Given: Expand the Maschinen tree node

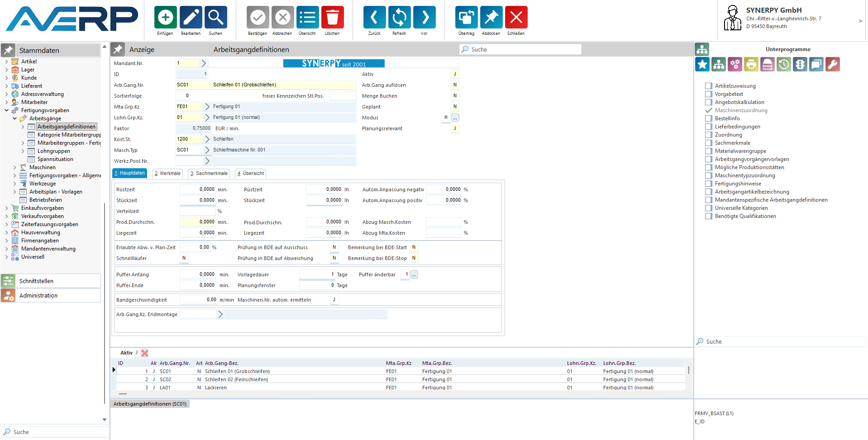Looking at the screenshot, I should (x=15, y=167).
